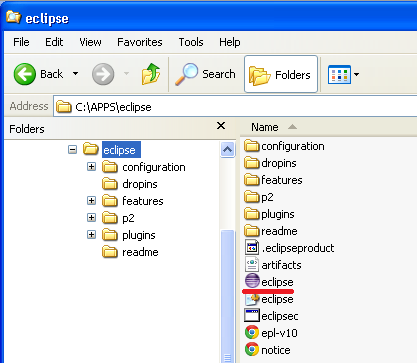The width and height of the screenshot is (417, 363).
Task: Click the notice file name text
Action: (276, 350)
